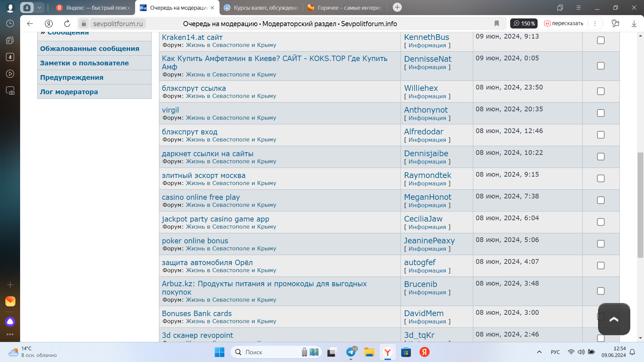Open browser three-dot menu in address bar

[x=595, y=23]
